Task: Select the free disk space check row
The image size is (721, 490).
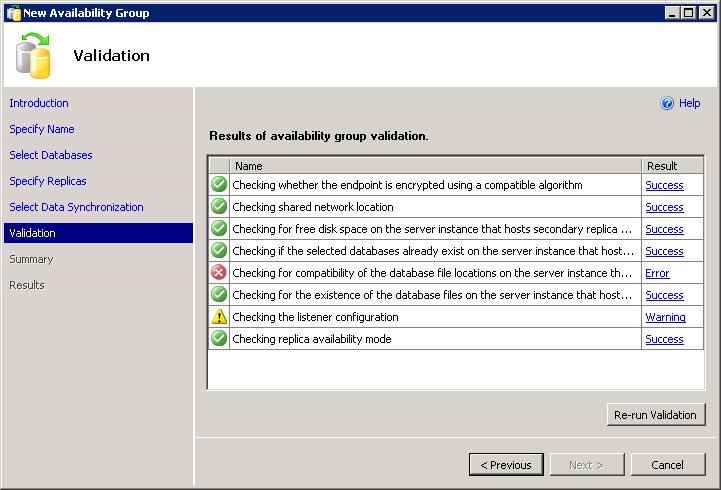Action: click(x=432, y=229)
